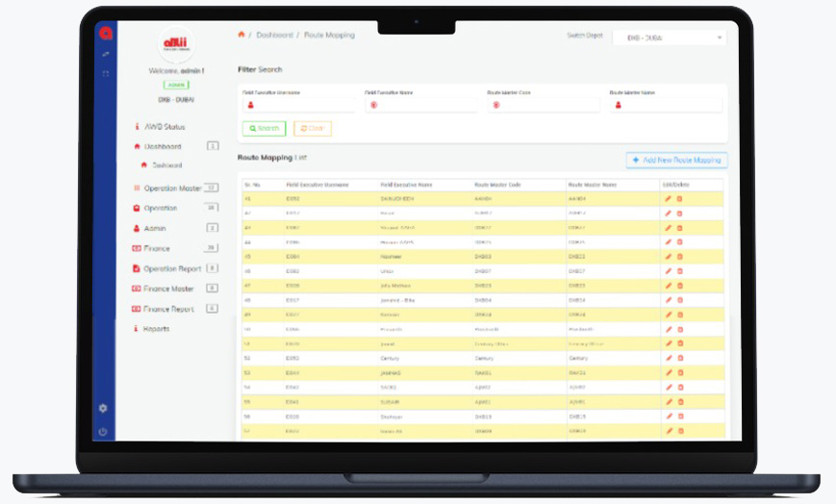Open Reports from the sidebar menu
This screenshot has width=836, height=504.
tap(157, 329)
